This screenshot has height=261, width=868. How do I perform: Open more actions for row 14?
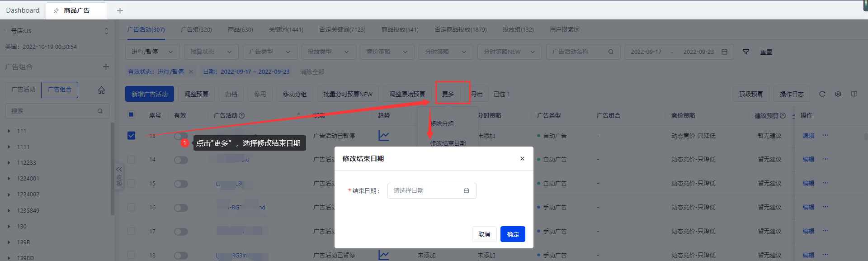tap(826, 159)
